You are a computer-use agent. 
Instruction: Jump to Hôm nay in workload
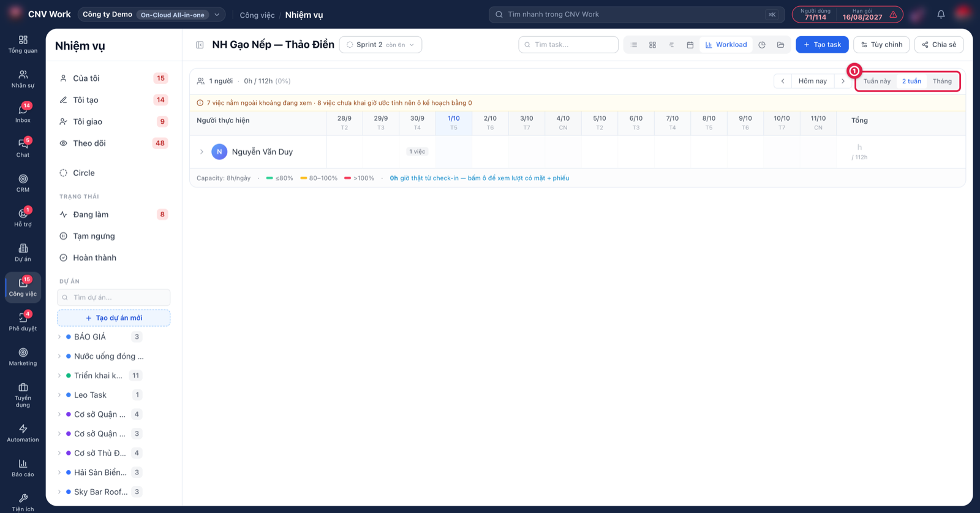coord(812,81)
